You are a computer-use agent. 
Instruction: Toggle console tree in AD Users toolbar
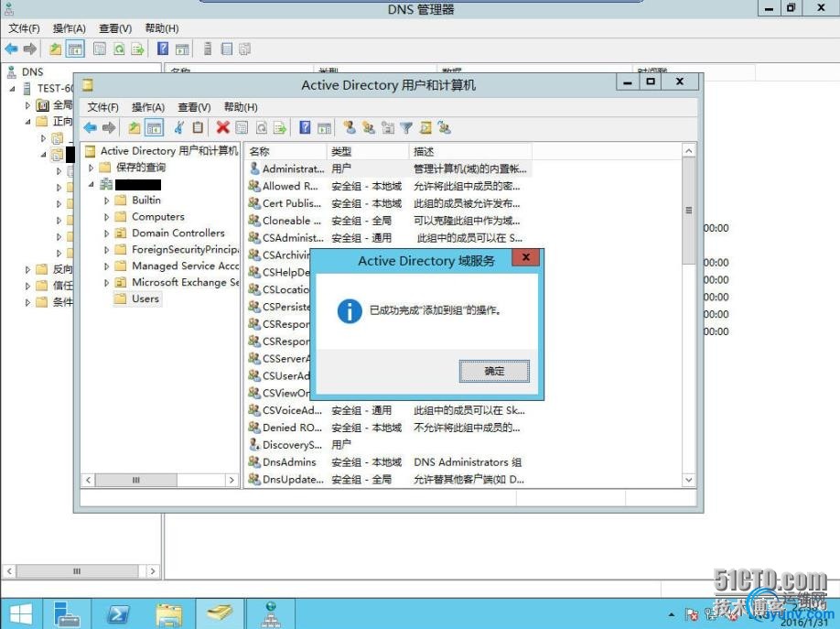click(x=154, y=127)
